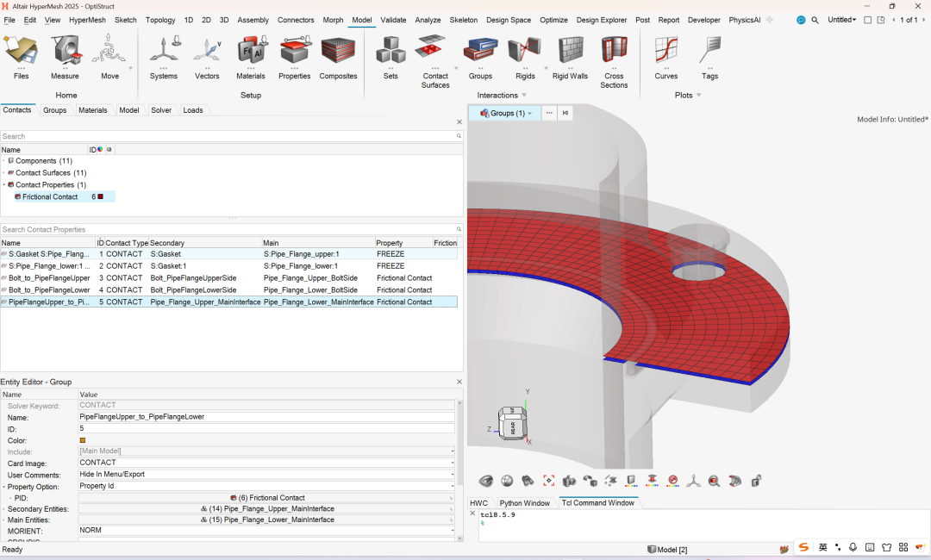Open the Card Image dropdown
The height and width of the screenshot is (560, 931).
click(x=453, y=463)
